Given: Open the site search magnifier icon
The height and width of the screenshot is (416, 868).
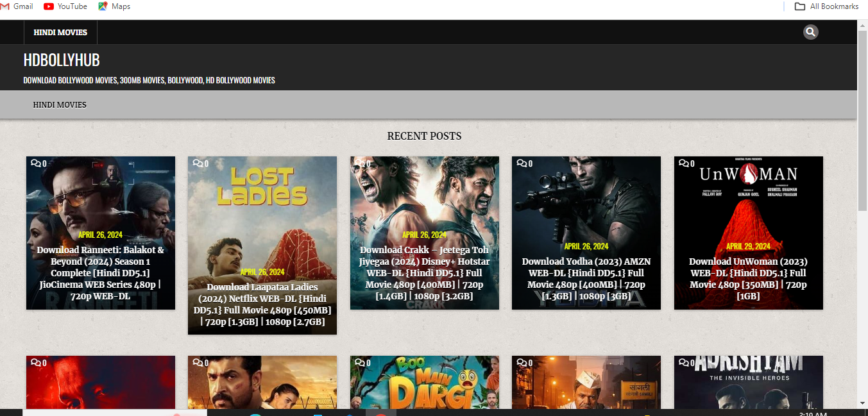Looking at the screenshot, I should click(811, 32).
